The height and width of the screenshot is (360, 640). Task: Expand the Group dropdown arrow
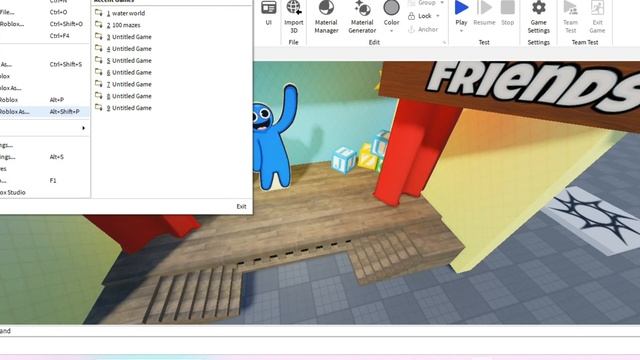[442, 3]
